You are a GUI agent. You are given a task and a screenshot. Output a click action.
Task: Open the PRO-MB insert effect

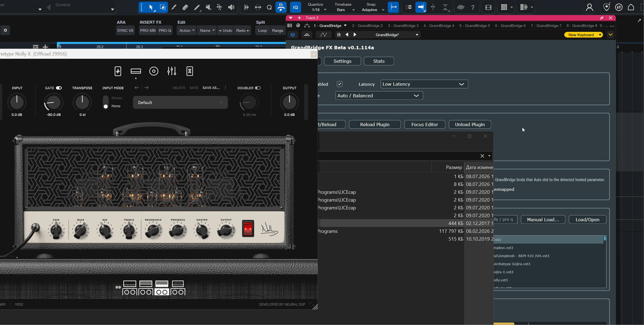(x=148, y=30)
